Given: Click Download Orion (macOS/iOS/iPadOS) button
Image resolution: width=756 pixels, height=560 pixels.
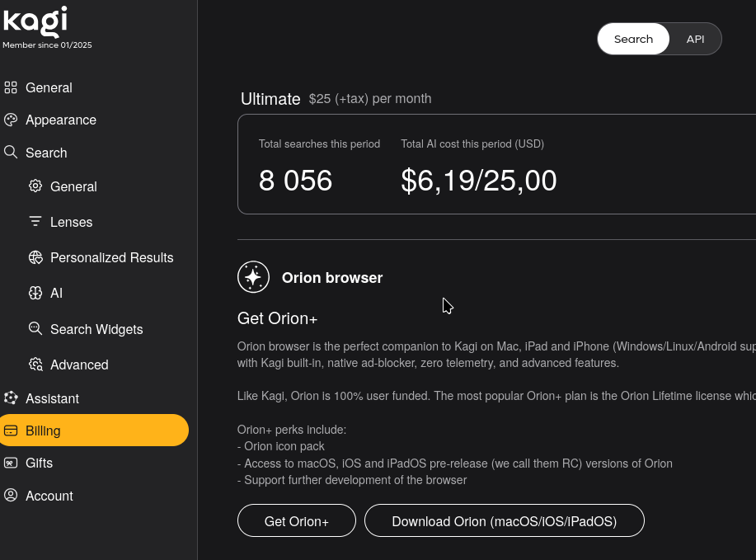Looking at the screenshot, I should tap(504, 521).
